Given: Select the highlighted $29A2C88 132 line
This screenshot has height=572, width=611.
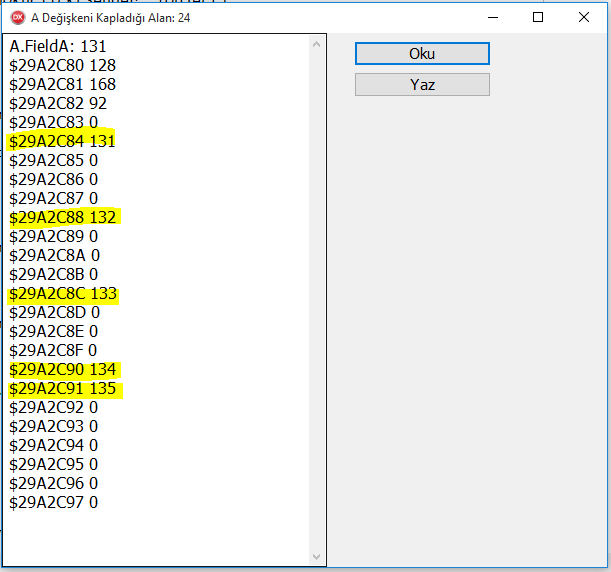Looking at the screenshot, I should pyautogui.click(x=62, y=217).
